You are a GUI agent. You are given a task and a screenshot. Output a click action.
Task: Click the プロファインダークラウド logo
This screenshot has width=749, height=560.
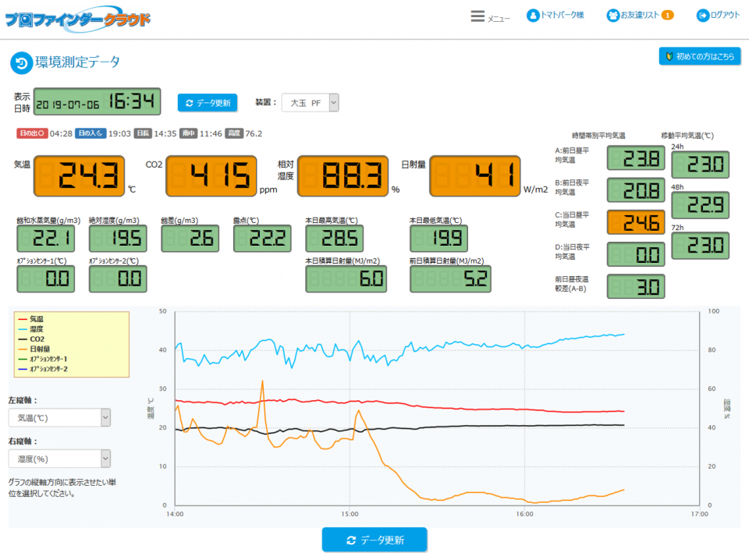(77, 19)
